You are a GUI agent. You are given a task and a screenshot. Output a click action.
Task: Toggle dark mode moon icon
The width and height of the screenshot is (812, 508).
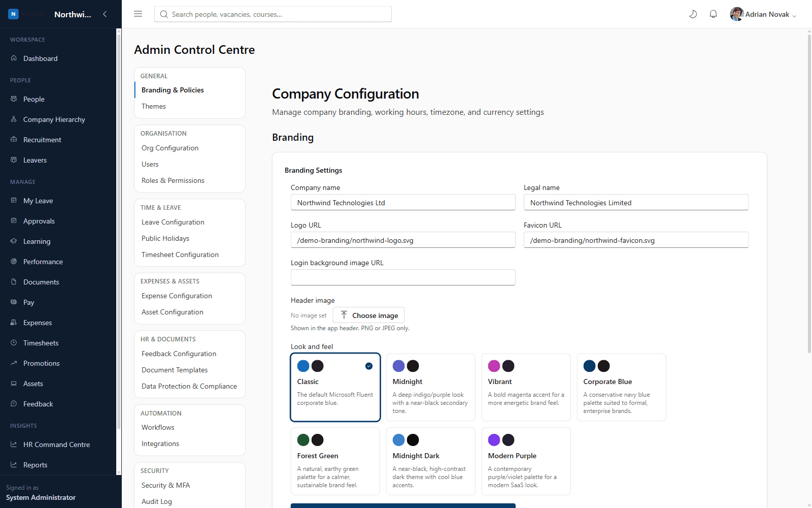click(693, 14)
